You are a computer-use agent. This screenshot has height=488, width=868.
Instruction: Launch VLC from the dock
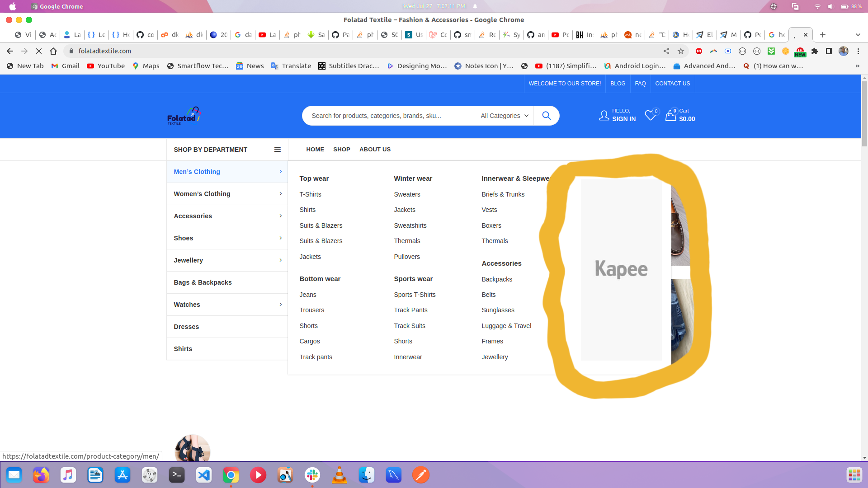point(339,475)
